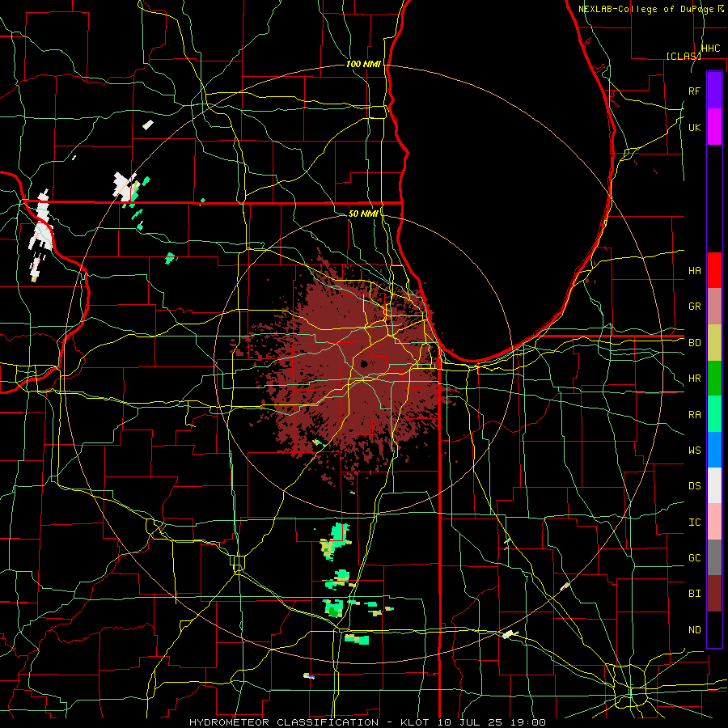
Task: Click the "GR" legend label
Action: (x=694, y=307)
